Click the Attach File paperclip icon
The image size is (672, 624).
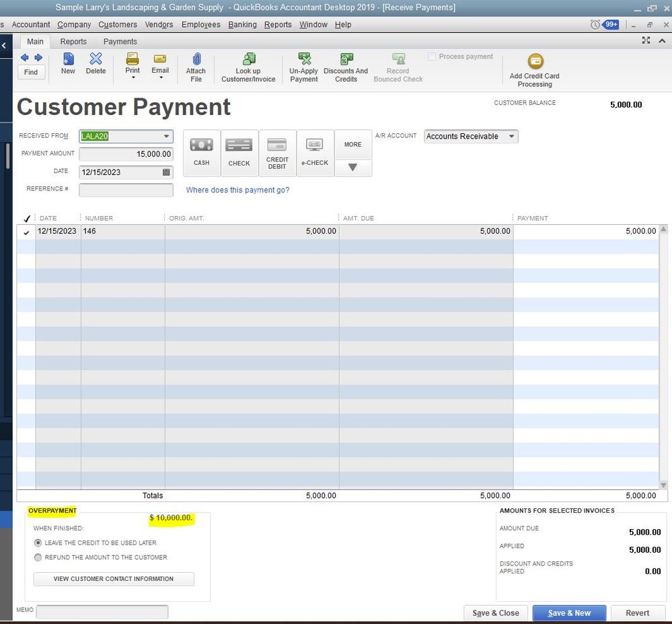tap(196, 60)
